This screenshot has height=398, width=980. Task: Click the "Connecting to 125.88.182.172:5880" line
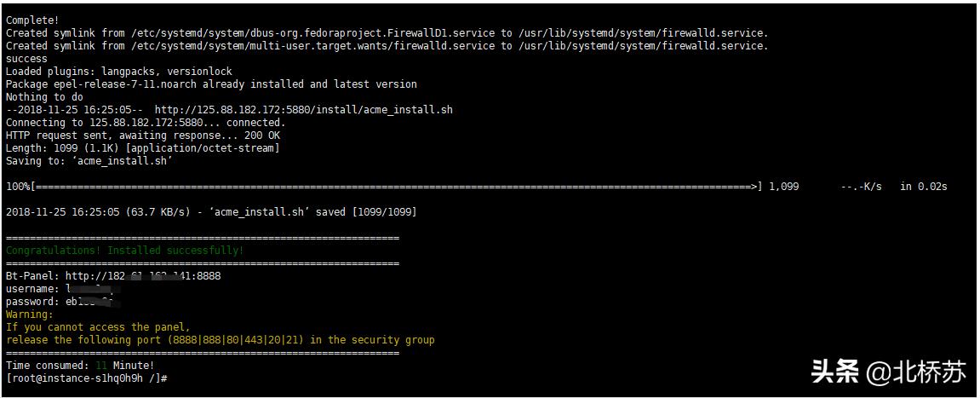[x=146, y=123]
